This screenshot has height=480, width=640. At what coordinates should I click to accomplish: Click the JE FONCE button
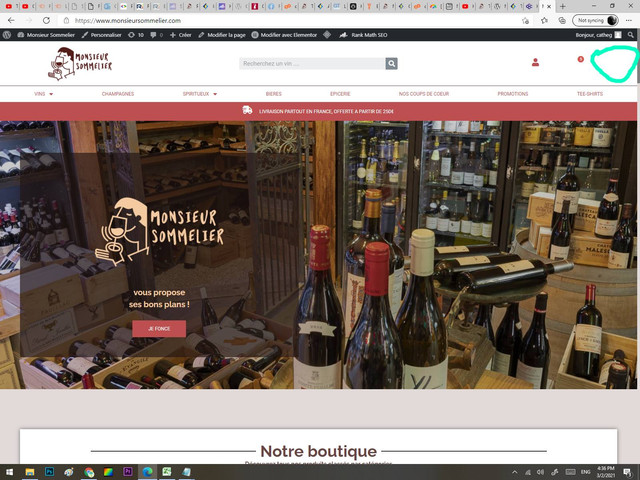pyautogui.click(x=159, y=329)
